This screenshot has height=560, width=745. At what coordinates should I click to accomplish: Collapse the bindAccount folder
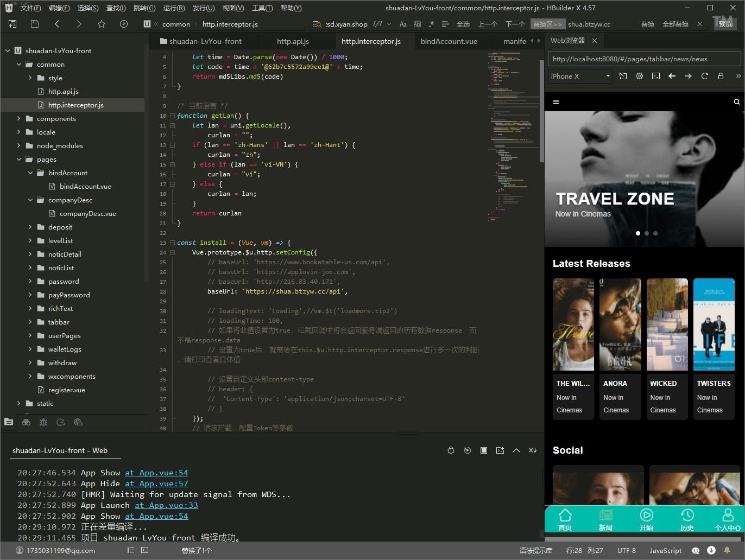point(30,173)
